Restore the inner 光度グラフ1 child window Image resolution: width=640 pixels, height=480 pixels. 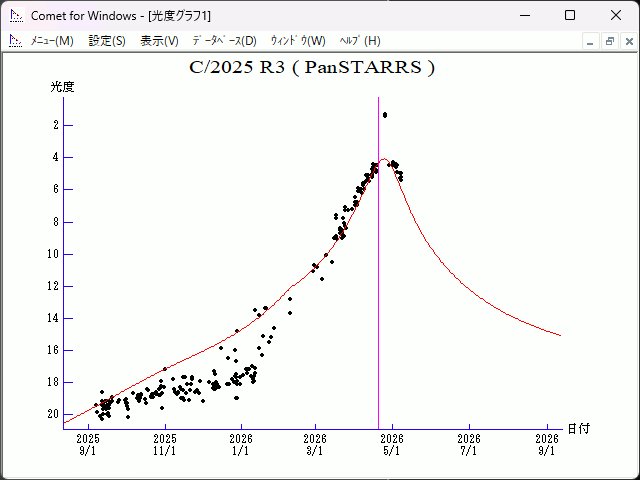[x=610, y=42]
